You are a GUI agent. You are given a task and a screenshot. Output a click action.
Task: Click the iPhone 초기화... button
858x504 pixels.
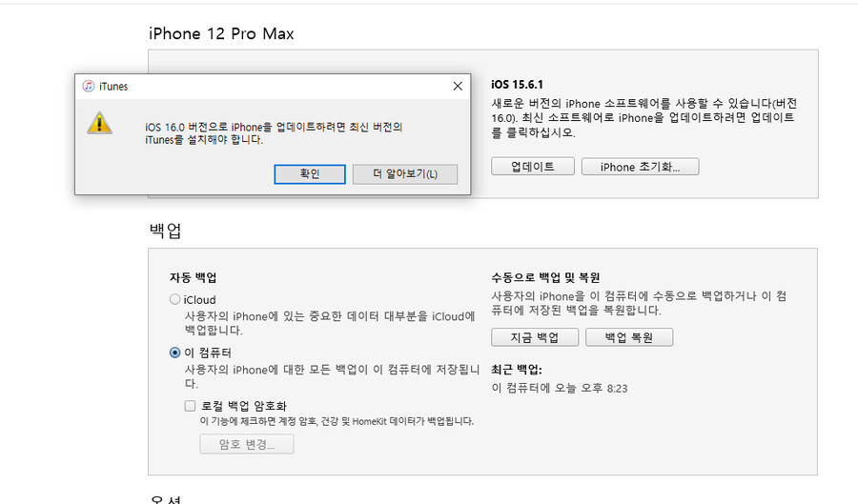pyautogui.click(x=640, y=167)
